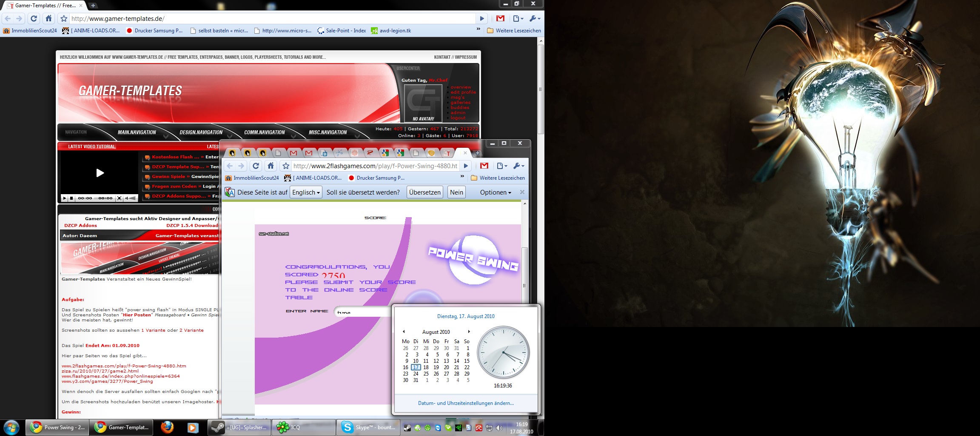
Task: Show previous month in the calendar popup
Action: click(404, 332)
